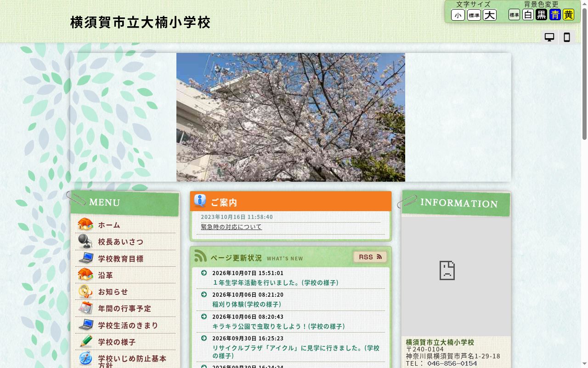Change background to blue (青)
Viewport: 588px width, 368px height.
(x=555, y=15)
